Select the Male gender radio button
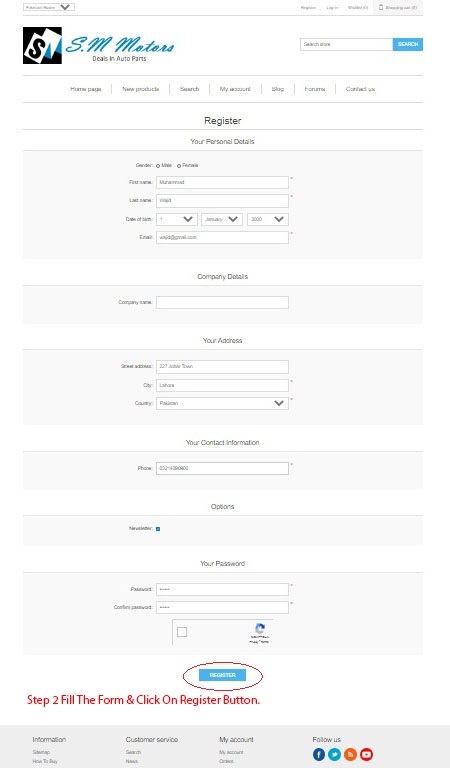 pyautogui.click(x=158, y=166)
